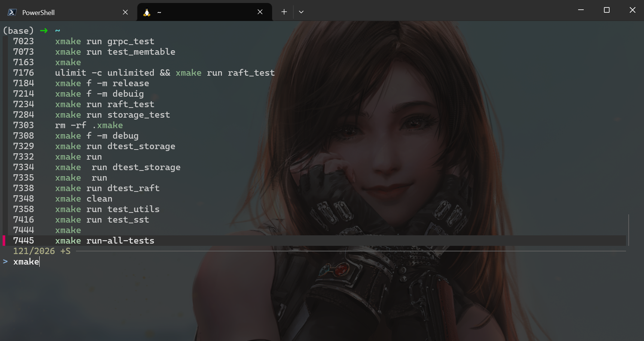Click the xmake search query input
644x341 pixels.
[x=26, y=262]
